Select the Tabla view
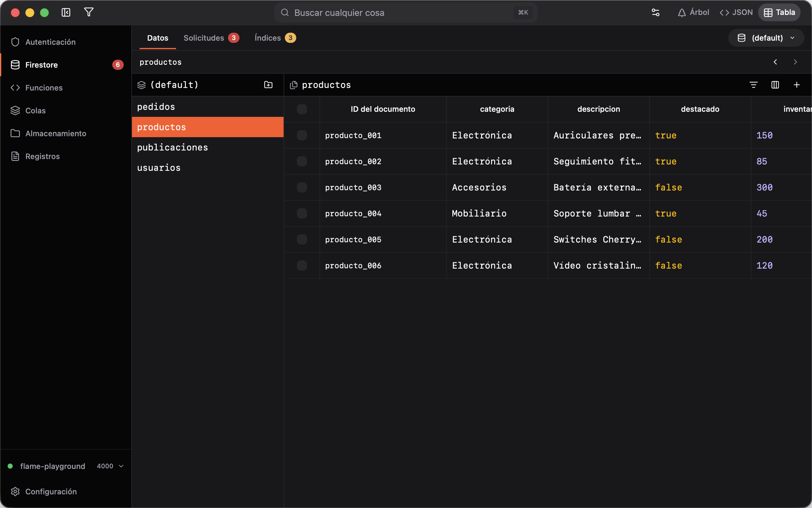812x508 pixels. [779, 12]
